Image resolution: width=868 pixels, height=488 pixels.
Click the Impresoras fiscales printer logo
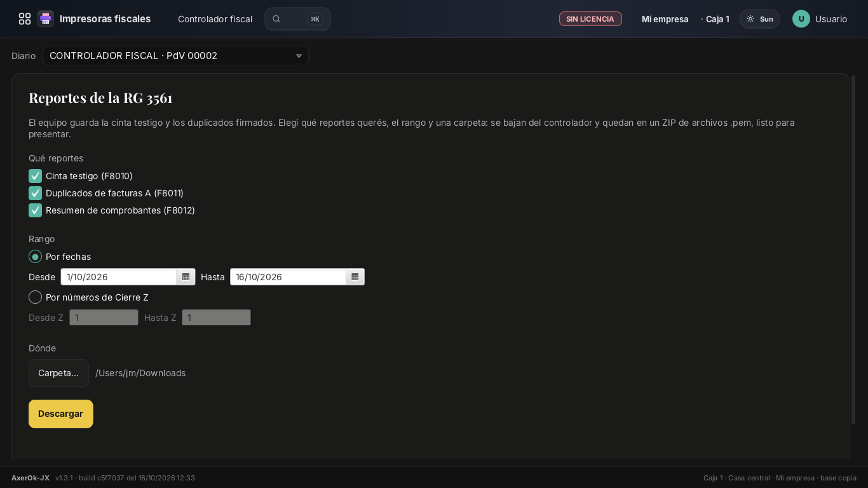[46, 19]
